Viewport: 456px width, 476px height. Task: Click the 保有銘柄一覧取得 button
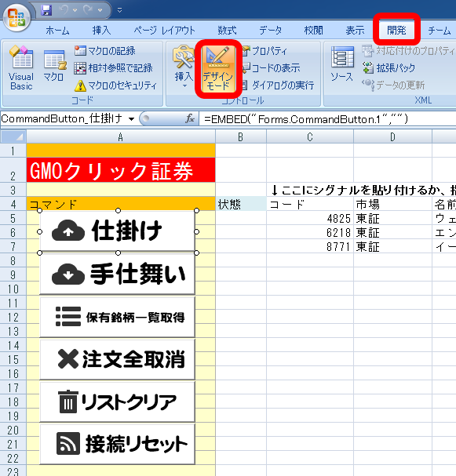[x=118, y=317]
